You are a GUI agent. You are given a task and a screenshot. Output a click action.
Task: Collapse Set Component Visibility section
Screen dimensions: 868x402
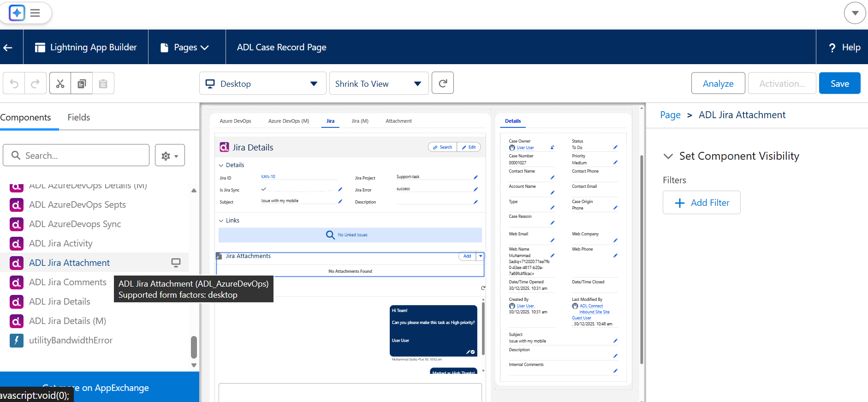tap(668, 156)
